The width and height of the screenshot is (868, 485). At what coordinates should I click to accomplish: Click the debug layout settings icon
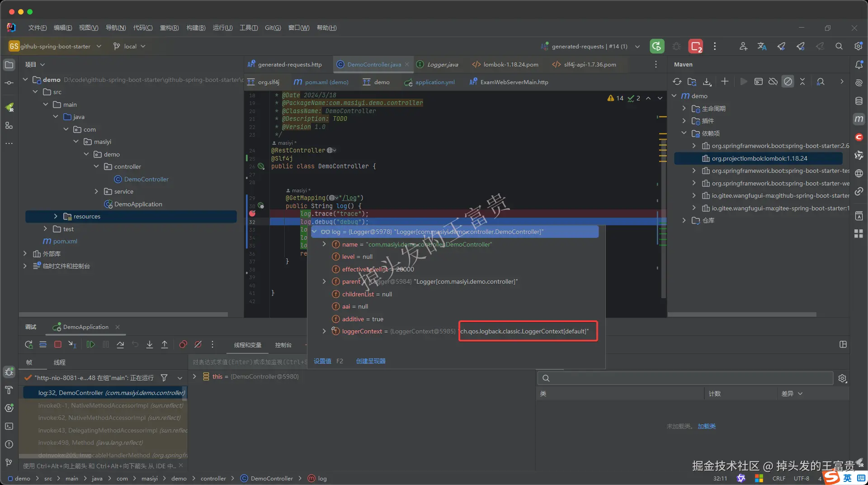coord(843,344)
